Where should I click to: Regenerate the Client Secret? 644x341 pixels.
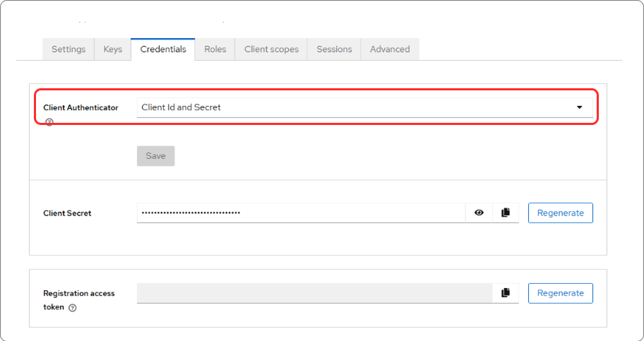(560, 213)
